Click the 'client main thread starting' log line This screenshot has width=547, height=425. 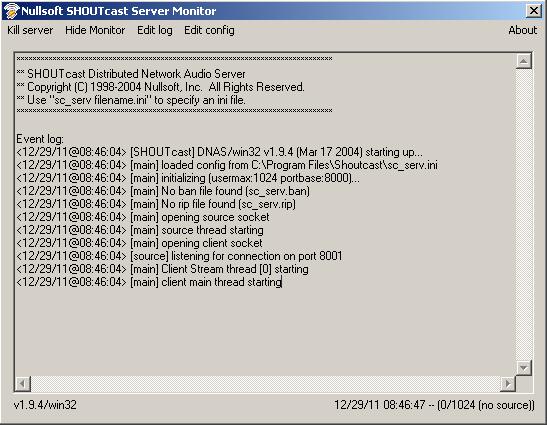149,282
